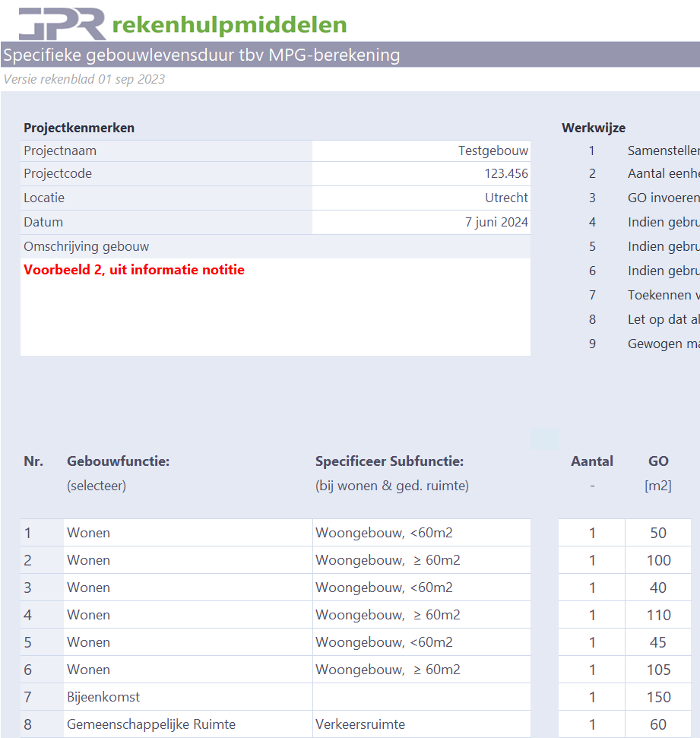The height and width of the screenshot is (738, 700).
Task: Select the Wonen function cell in row 2
Action: (x=188, y=560)
